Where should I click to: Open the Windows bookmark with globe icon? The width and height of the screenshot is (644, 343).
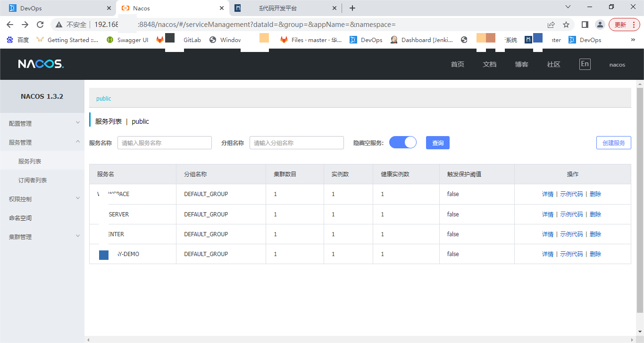(x=225, y=40)
